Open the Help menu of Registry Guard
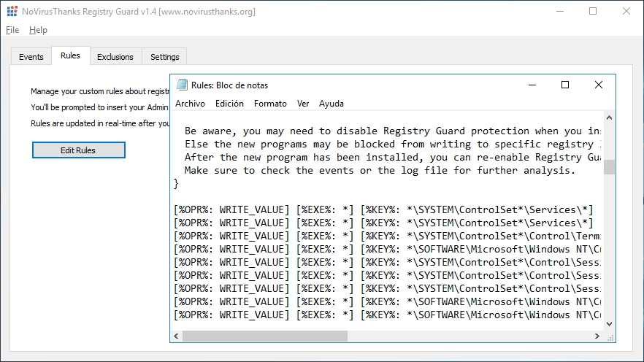The image size is (644, 362). click(x=38, y=30)
